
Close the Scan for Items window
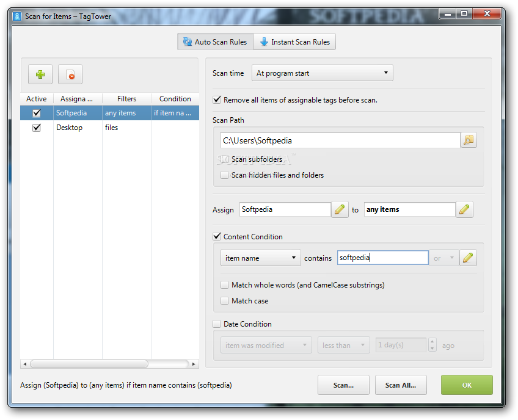pyautogui.click(x=487, y=14)
